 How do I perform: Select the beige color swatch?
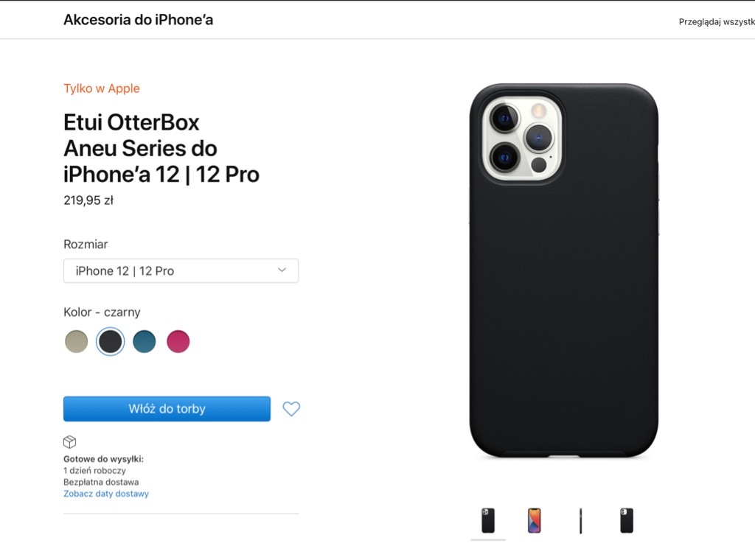tap(76, 342)
